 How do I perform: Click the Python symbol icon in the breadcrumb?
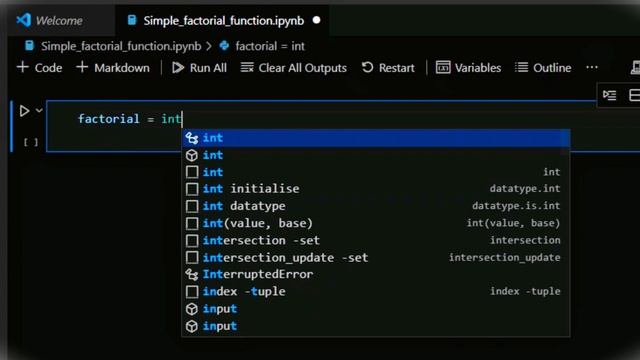[x=224, y=46]
